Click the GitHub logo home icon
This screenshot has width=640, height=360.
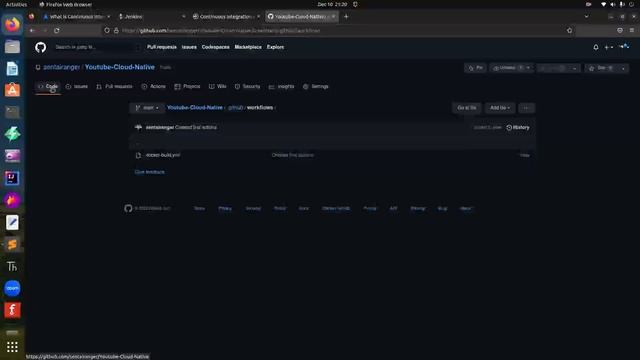40,47
